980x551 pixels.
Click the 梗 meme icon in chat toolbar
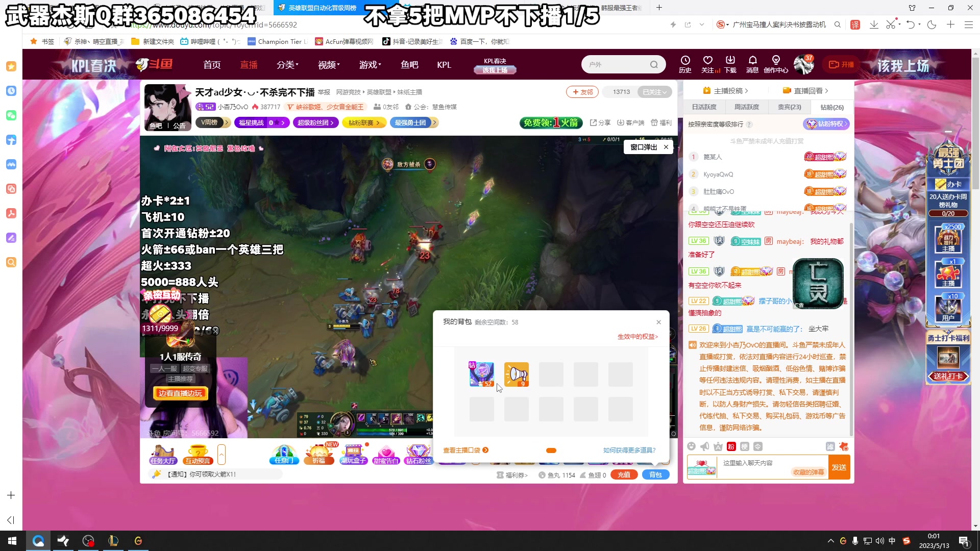coord(745,446)
